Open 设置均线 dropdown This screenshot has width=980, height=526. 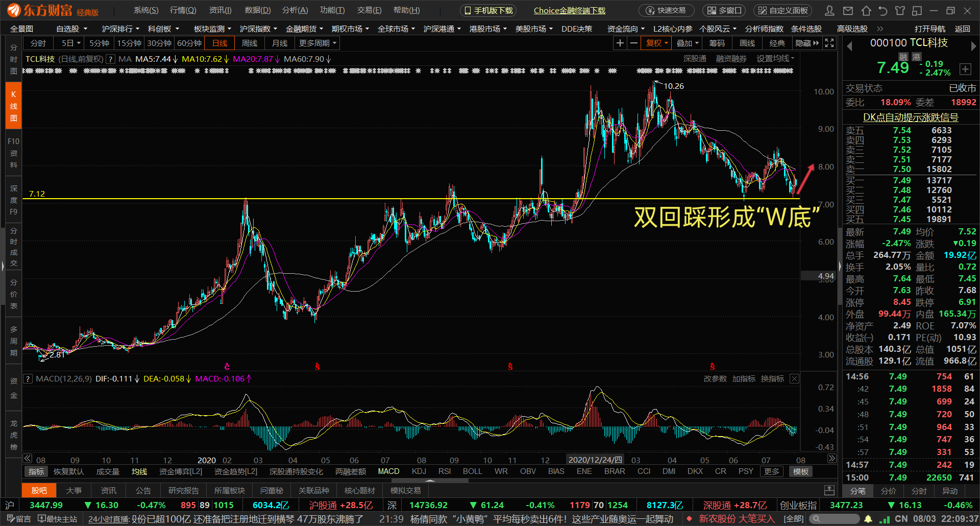point(775,59)
